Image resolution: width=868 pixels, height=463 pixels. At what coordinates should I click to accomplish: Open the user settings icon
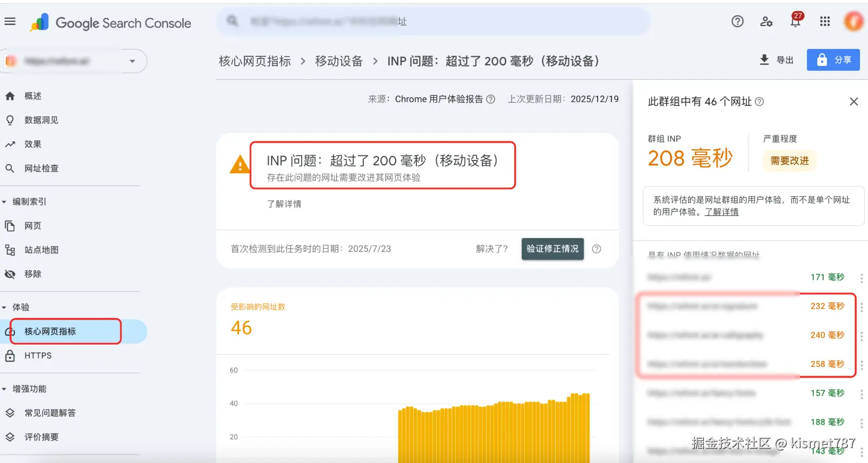tap(766, 21)
